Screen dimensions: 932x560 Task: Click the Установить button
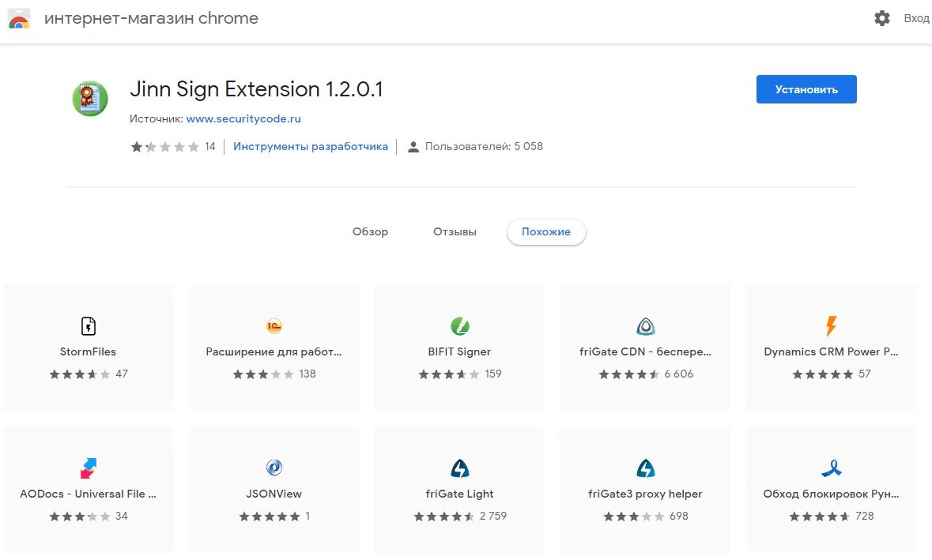click(806, 89)
